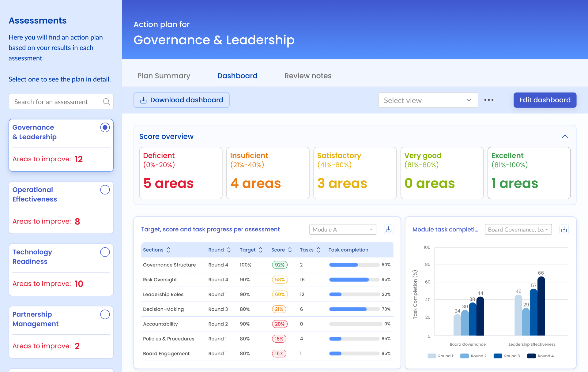The image size is (588, 372).
Task: Click the Governance Structure 50% progress bar
Action: pos(354,265)
